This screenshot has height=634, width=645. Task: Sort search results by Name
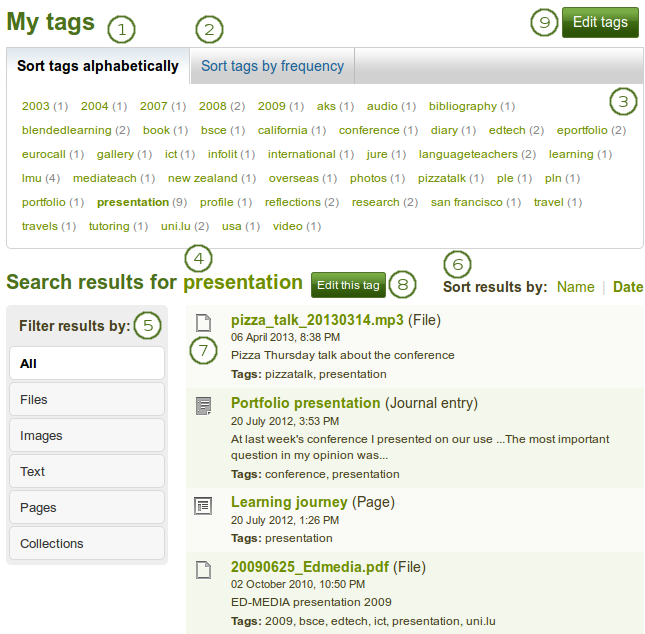pos(575,287)
